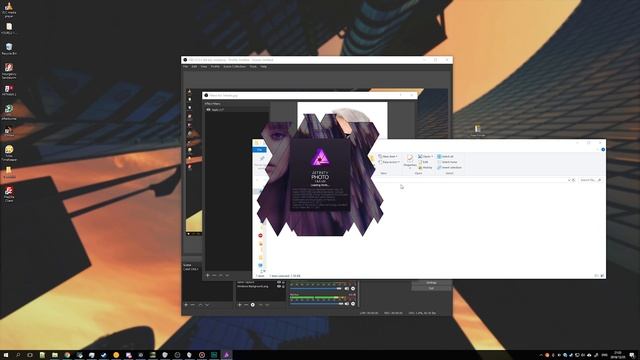Remove filter in OBS Filters window
The height and width of the screenshot is (360, 640).
point(214,276)
